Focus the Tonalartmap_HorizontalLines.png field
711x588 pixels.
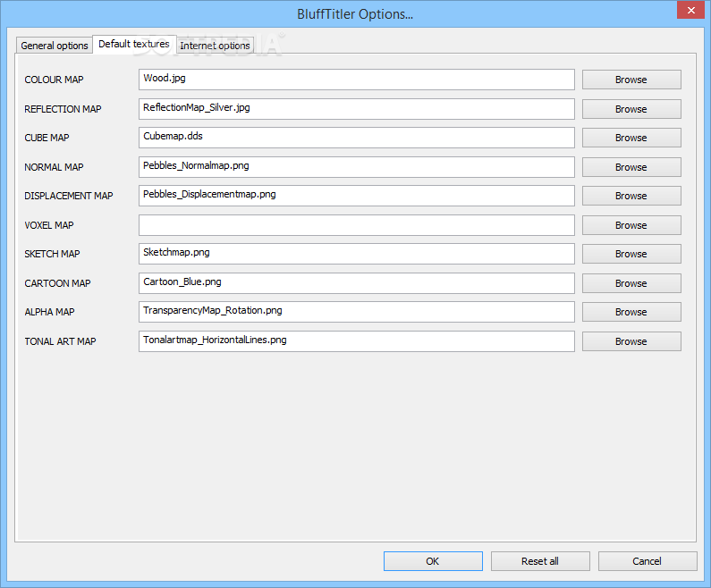click(x=357, y=341)
